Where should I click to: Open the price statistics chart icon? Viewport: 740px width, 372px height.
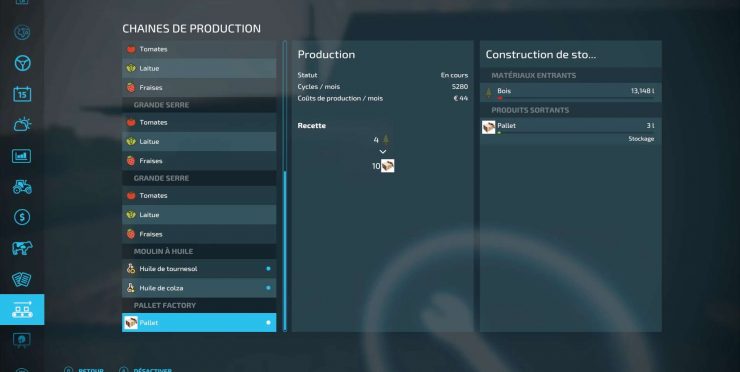(22, 156)
